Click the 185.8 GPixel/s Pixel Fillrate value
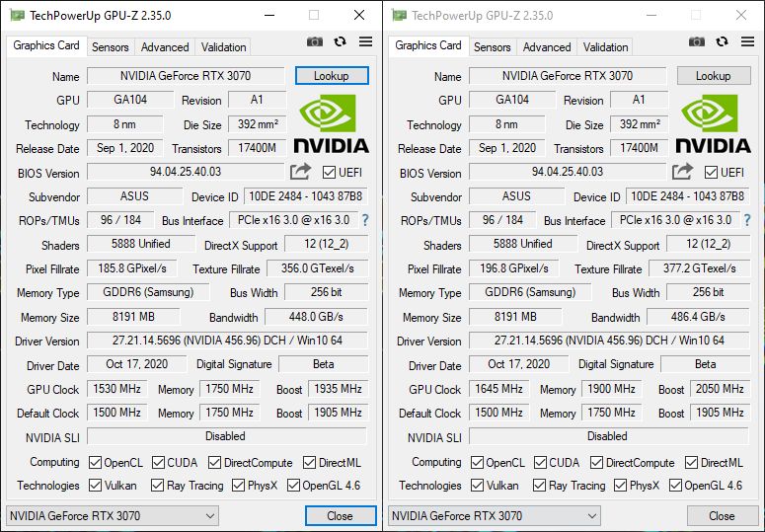 132,268
